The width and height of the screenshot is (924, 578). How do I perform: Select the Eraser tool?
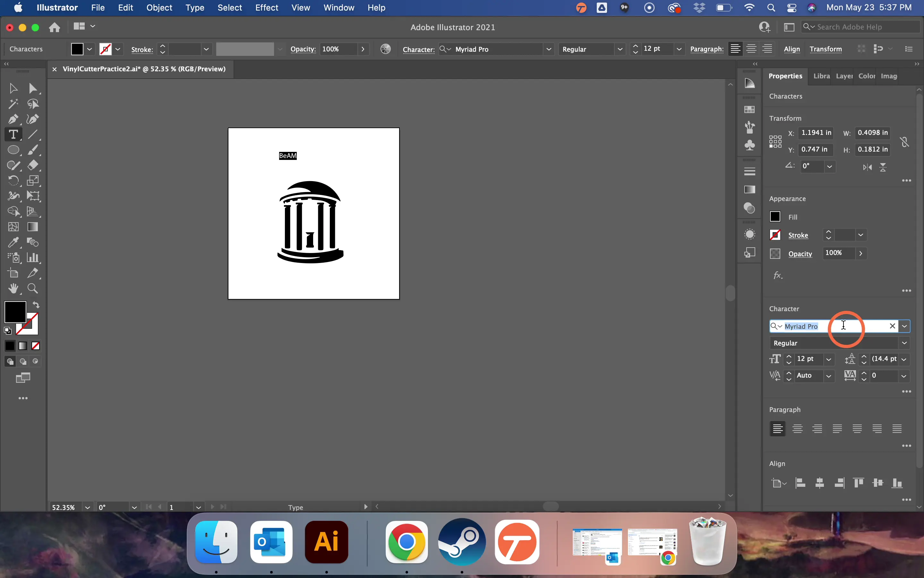click(33, 165)
